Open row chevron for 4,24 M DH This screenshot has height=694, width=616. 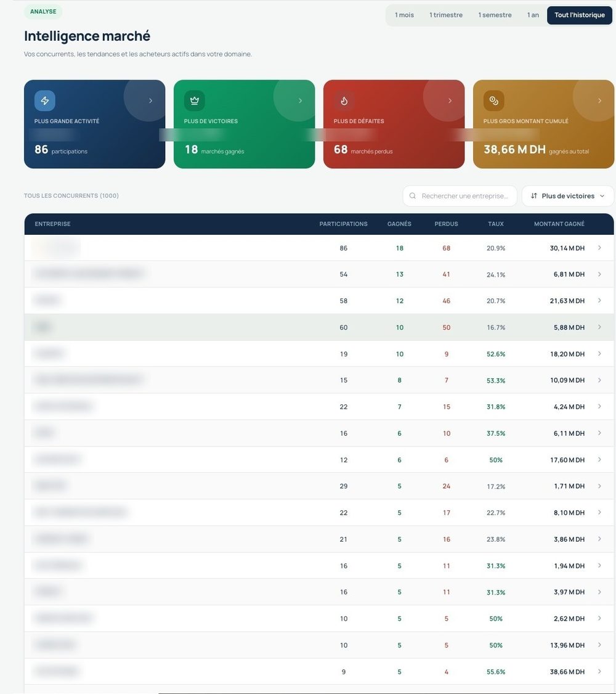[x=599, y=406]
